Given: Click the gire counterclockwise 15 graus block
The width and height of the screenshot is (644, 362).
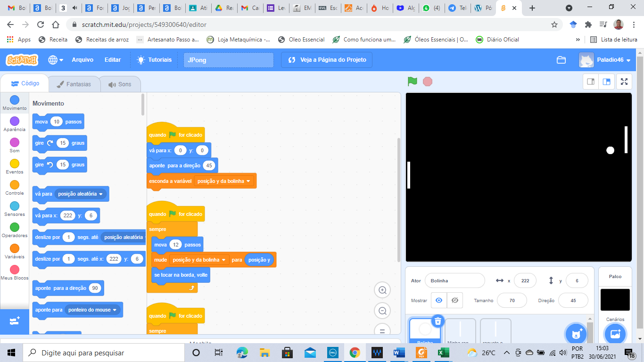Looking at the screenshot, I should pyautogui.click(x=60, y=165).
